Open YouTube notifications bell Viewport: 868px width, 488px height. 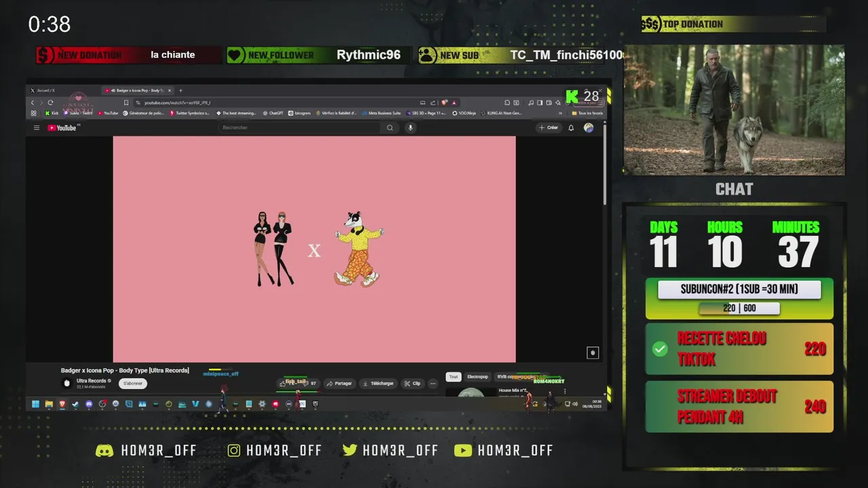pos(571,127)
